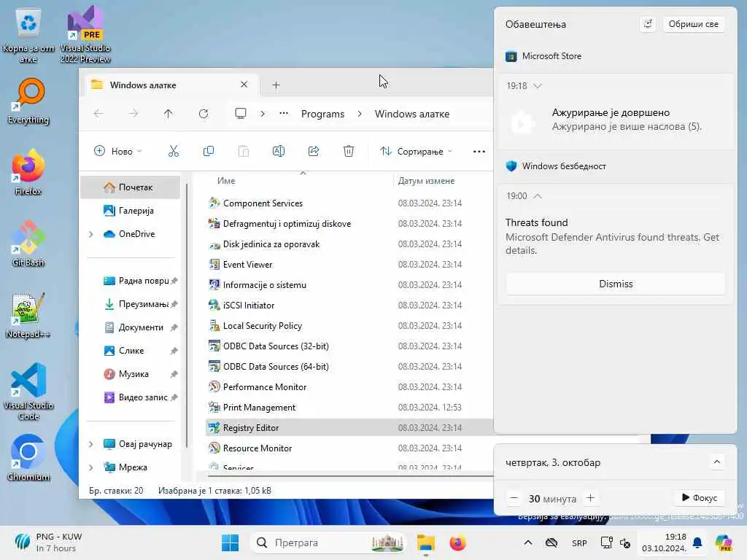Sort by the Датум измене column header
Viewport: 747px width, 560px height.
tap(426, 181)
